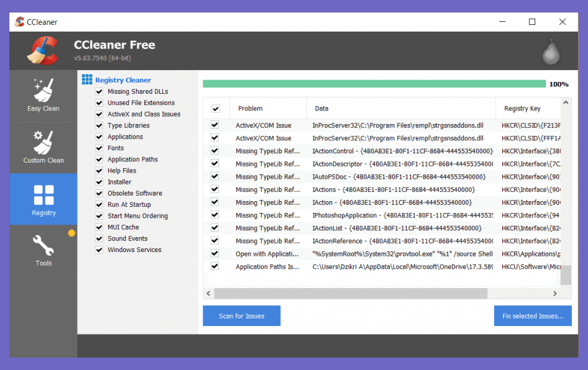
Task: Click the Scan for Issues button
Action: pyautogui.click(x=242, y=316)
